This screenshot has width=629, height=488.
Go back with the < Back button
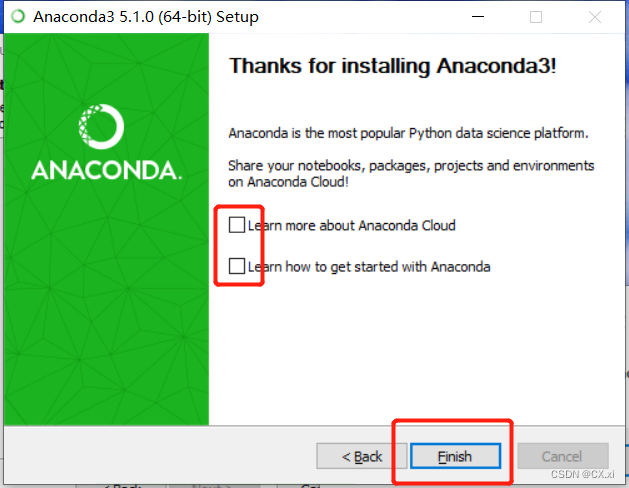point(361,456)
